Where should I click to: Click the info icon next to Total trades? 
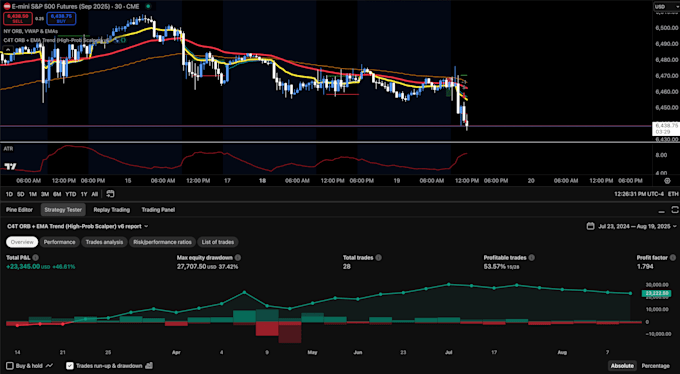click(x=379, y=258)
